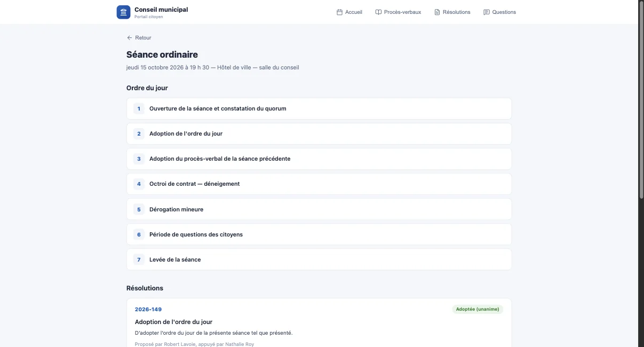Image resolution: width=644 pixels, height=347 pixels.
Task: Select agenda item Dérogation mineure
Action: [x=319, y=209]
